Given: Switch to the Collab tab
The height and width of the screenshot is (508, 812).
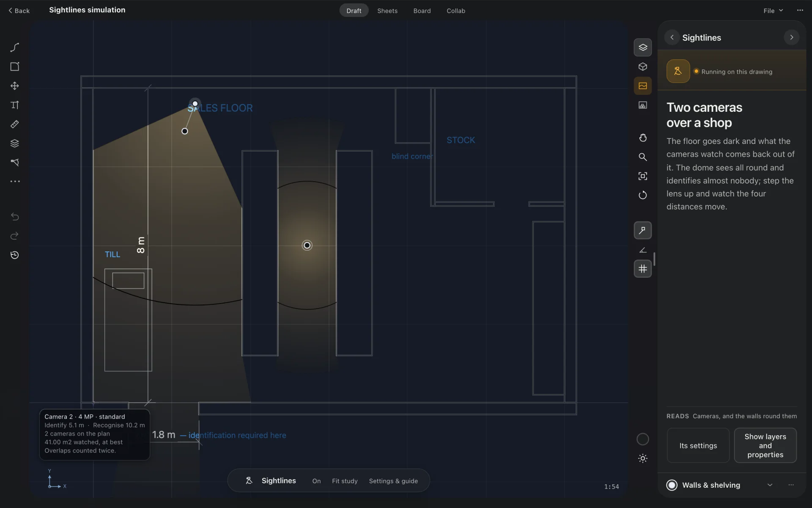Looking at the screenshot, I should coord(456,11).
